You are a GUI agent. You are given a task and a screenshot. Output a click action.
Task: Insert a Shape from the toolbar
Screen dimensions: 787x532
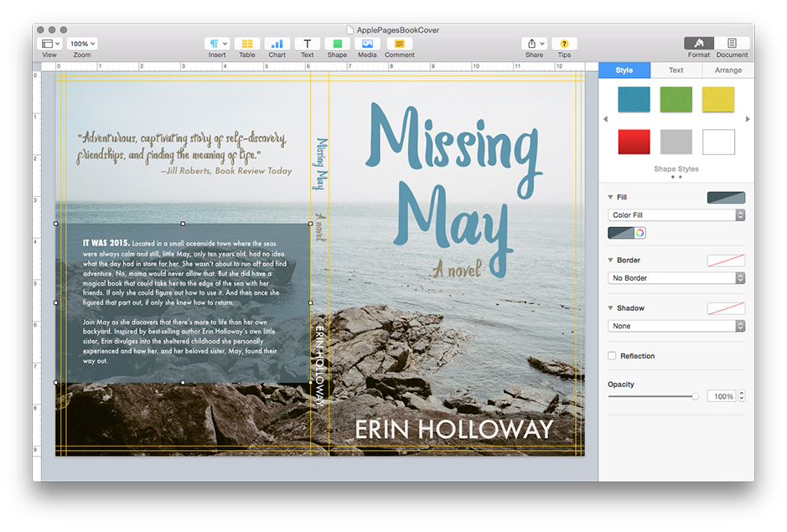[337, 44]
